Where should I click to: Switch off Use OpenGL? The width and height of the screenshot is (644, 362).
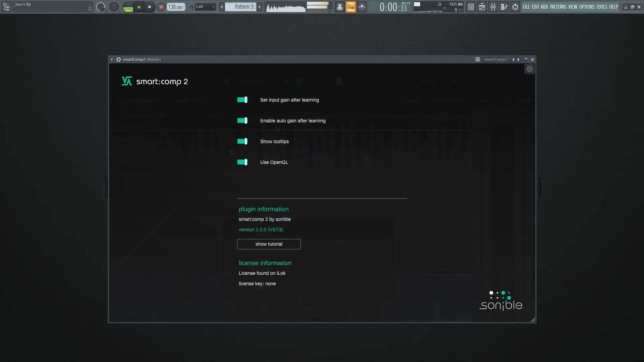click(x=242, y=162)
